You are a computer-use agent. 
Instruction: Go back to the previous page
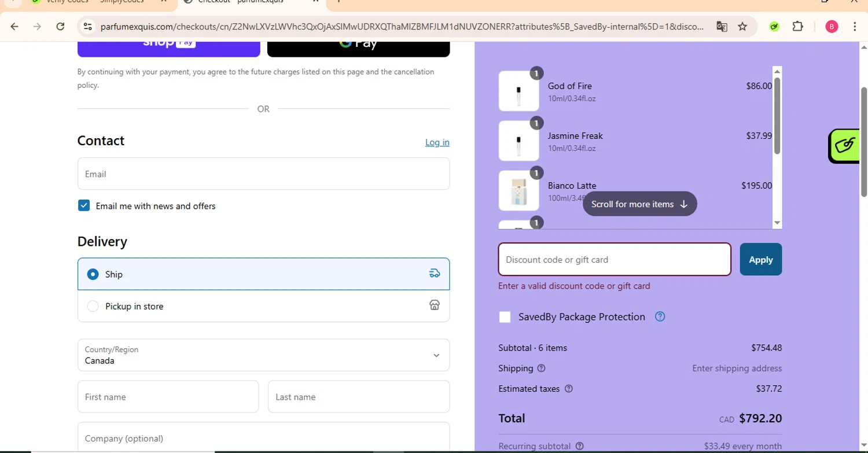pyautogui.click(x=14, y=27)
